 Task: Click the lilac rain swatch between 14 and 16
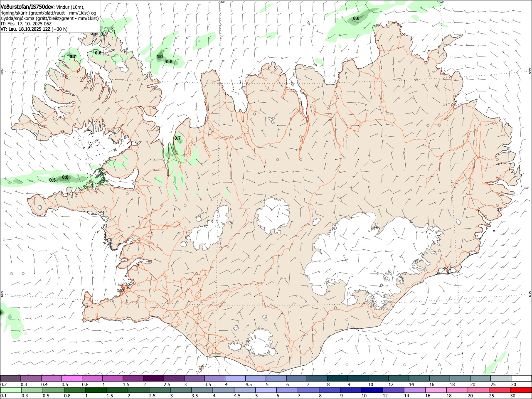tap(414, 390)
